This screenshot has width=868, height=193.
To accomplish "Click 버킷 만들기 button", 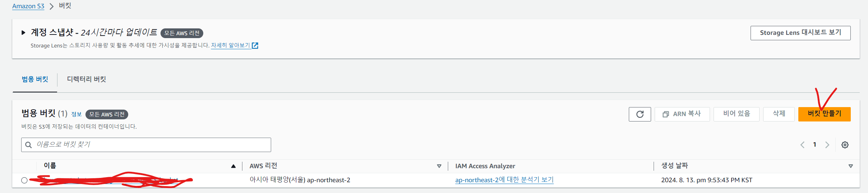I will click(824, 114).
